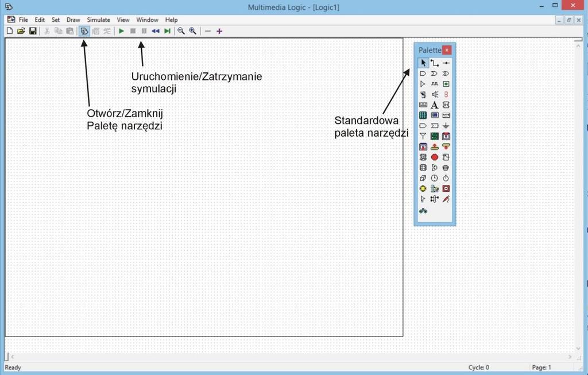Click the grey Stop simulation square
The image size is (588, 375).
(x=133, y=31)
